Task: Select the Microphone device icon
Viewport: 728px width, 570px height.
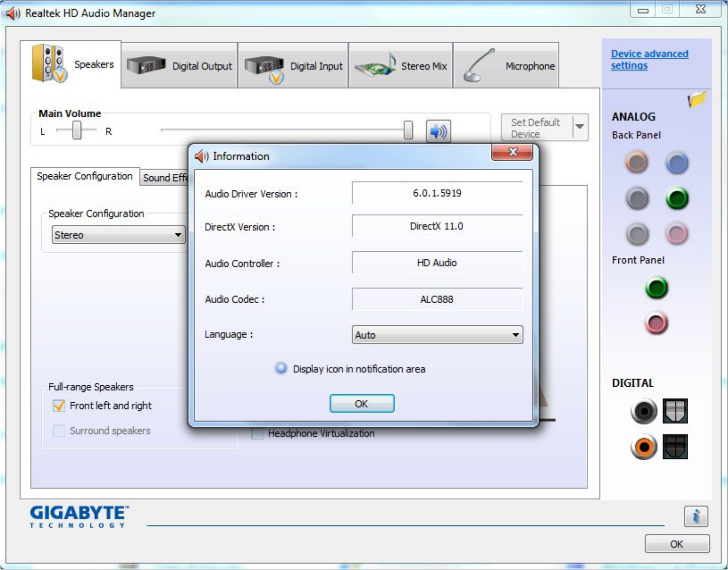Action: (477, 66)
